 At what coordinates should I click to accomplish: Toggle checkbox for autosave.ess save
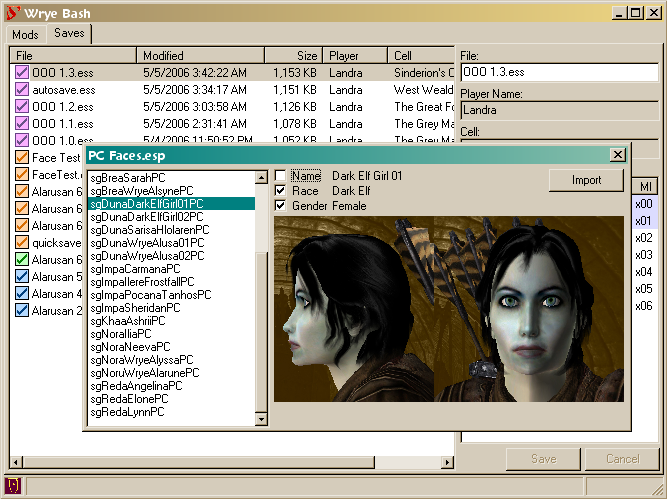click(x=22, y=89)
